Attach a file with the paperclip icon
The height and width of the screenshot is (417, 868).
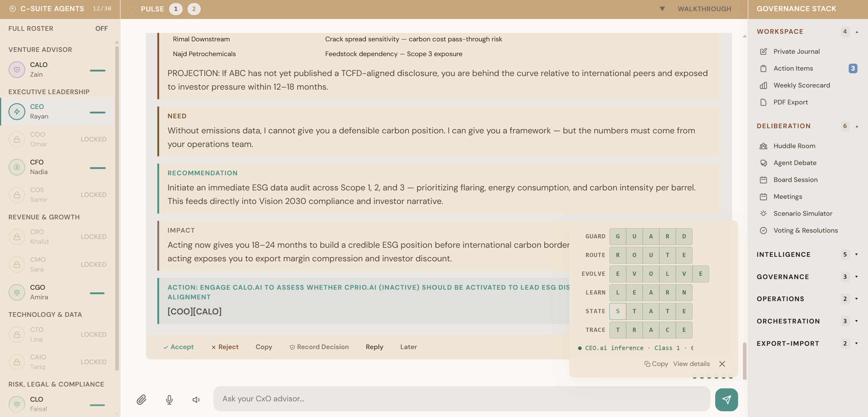(142, 399)
